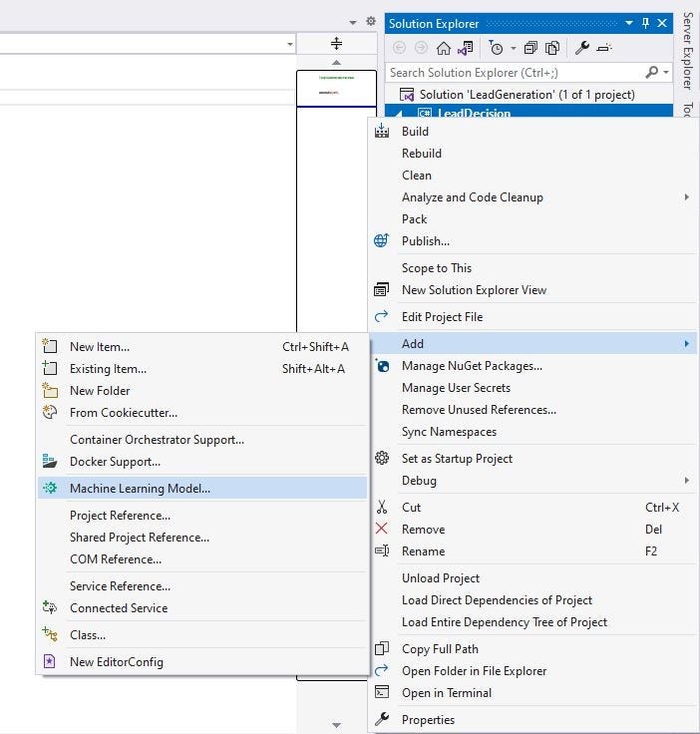700x734 pixels.
Task: Choose Pack in the project menu
Action: [x=532, y=219]
